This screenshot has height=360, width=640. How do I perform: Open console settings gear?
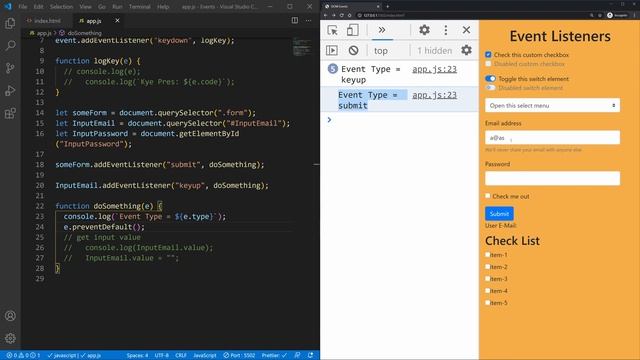coord(467,50)
